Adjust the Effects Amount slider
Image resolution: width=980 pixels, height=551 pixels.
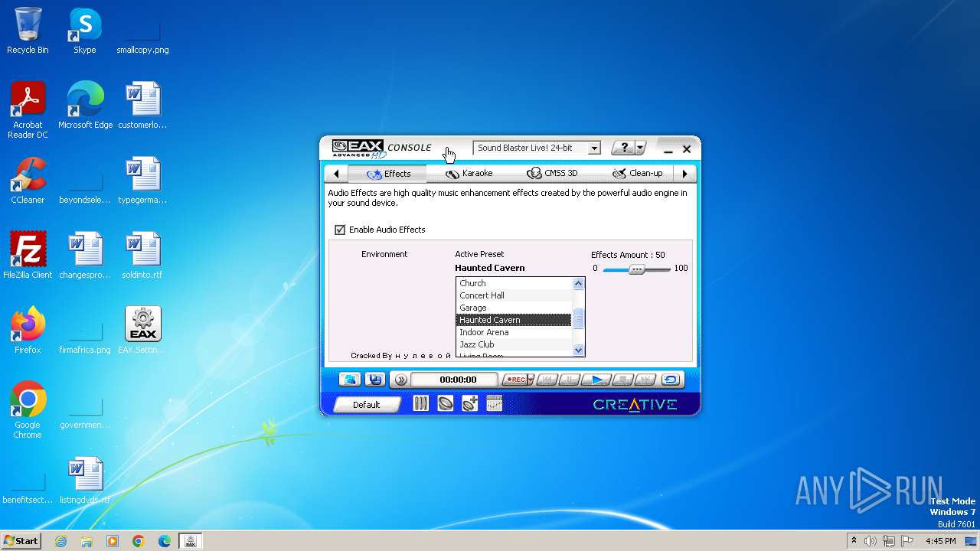point(636,269)
